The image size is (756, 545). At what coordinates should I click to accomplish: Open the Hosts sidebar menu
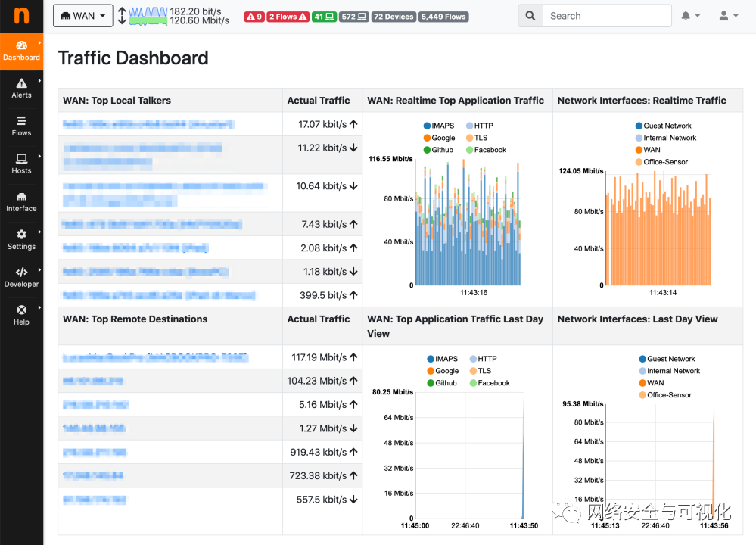[x=21, y=164]
